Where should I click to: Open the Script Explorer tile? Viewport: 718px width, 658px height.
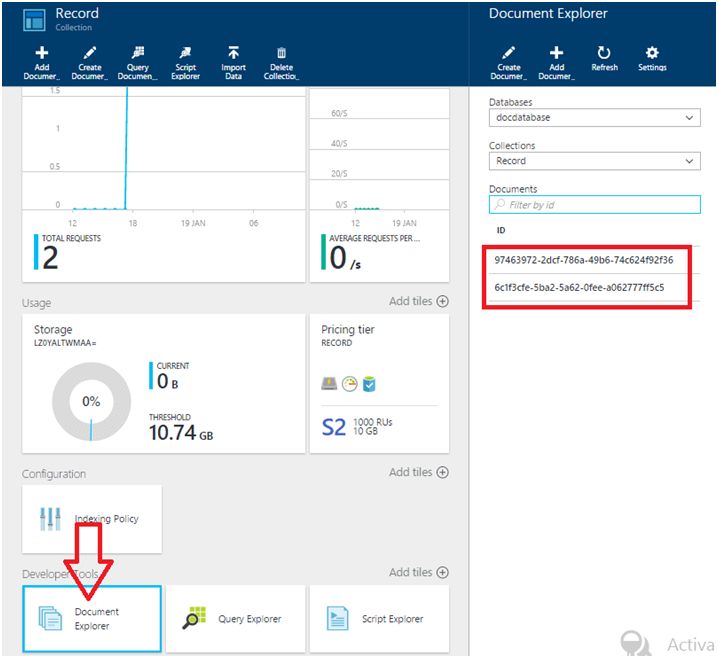point(379,619)
